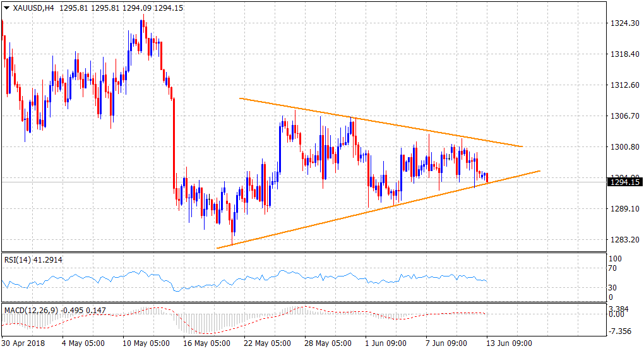Image resolution: width=644 pixels, height=351 pixels.
Task: Click the 1312.60 price axis level
Action: click(624, 85)
